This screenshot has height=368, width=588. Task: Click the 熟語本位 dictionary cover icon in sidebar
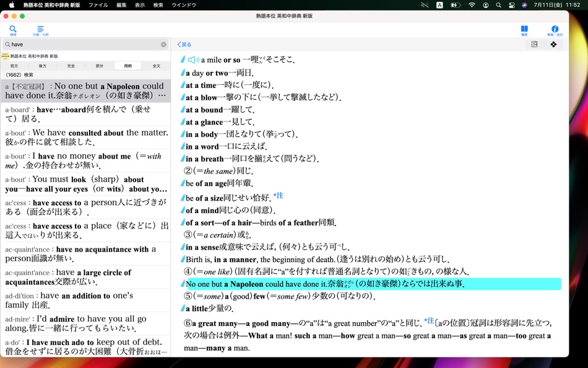pos(5,56)
